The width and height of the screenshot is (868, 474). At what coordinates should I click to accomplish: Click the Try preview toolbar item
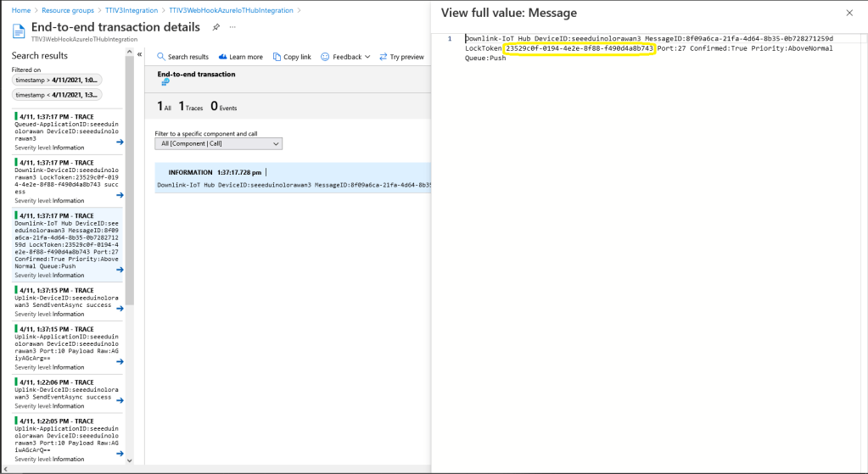pos(401,57)
